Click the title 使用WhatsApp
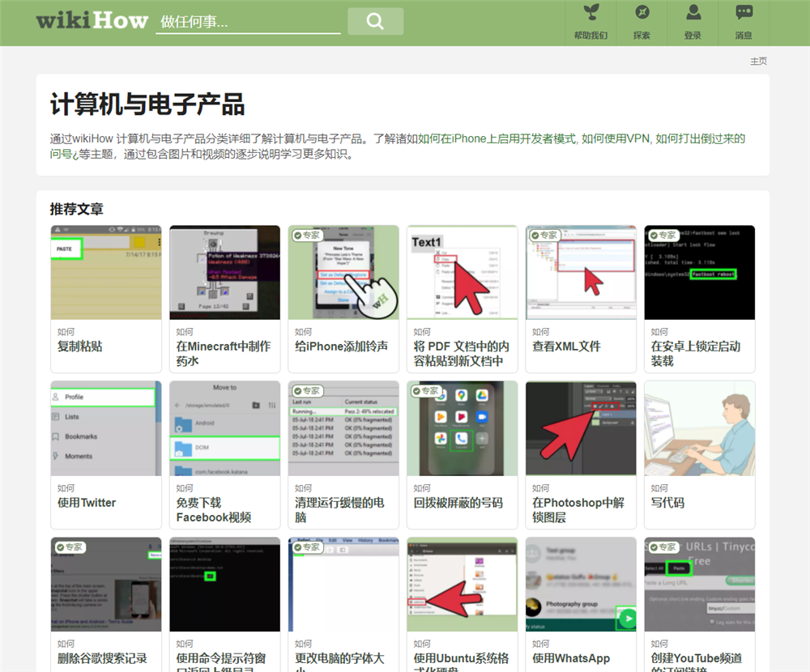The width and height of the screenshot is (810, 672). coord(571,658)
